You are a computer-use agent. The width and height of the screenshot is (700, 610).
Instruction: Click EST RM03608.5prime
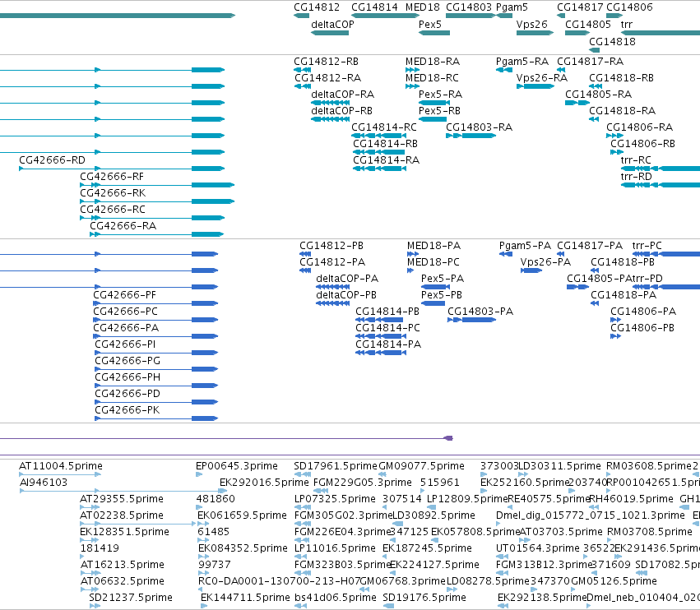[x=649, y=466]
